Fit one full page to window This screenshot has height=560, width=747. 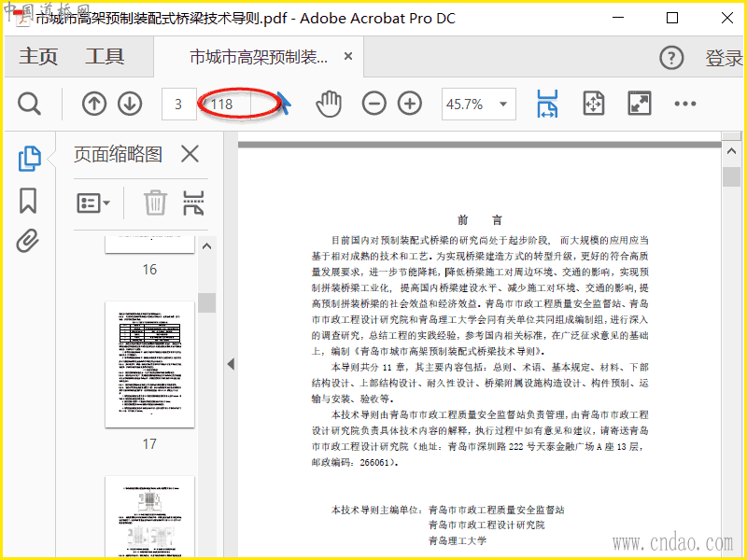point(594,104)
